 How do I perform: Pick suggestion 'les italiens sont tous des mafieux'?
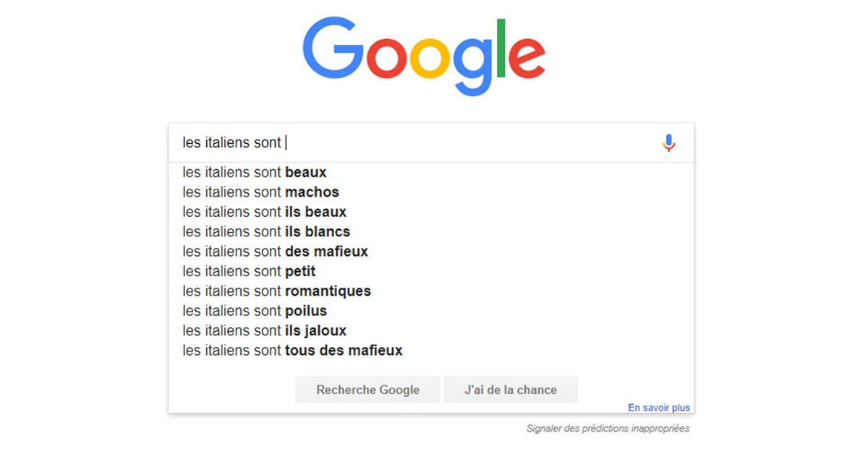(292, 350)
